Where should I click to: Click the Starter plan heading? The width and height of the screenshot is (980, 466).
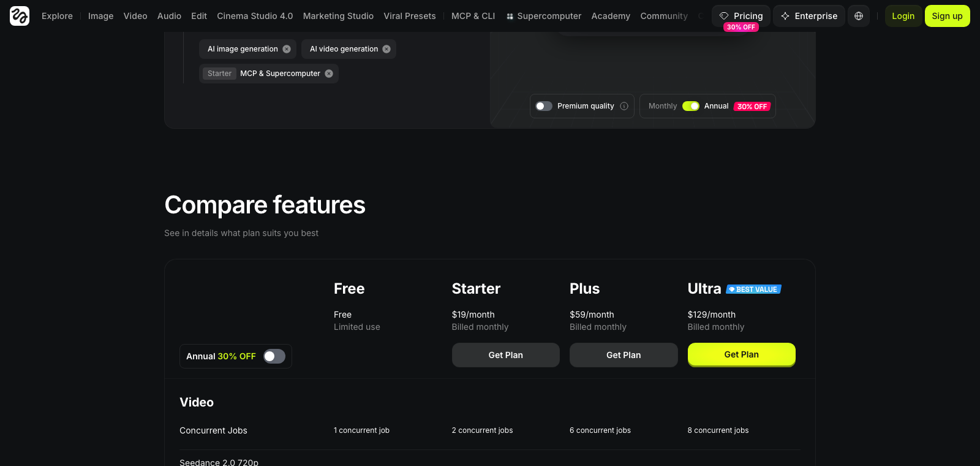click(476, 289)
